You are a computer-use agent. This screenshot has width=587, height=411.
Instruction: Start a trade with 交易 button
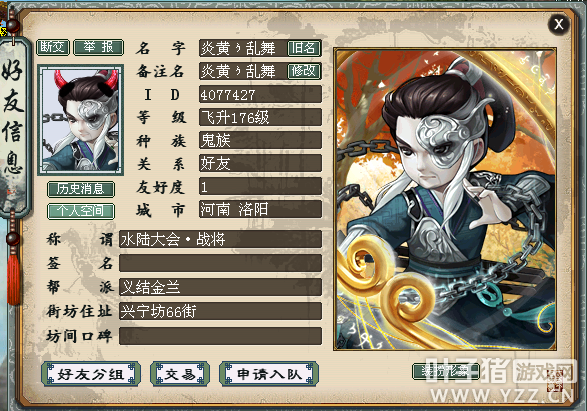click(180, 374)
